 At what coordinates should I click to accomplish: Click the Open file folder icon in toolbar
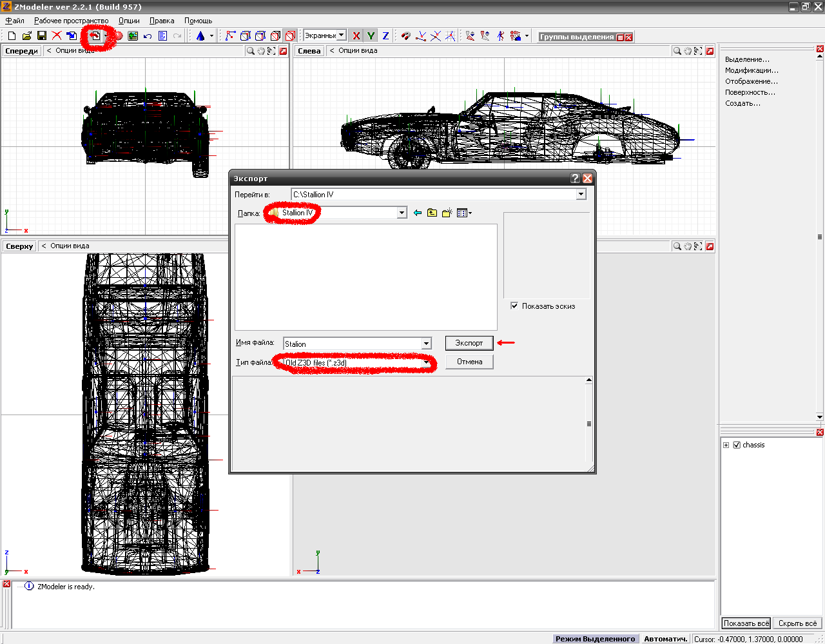[x=27, y=36]
